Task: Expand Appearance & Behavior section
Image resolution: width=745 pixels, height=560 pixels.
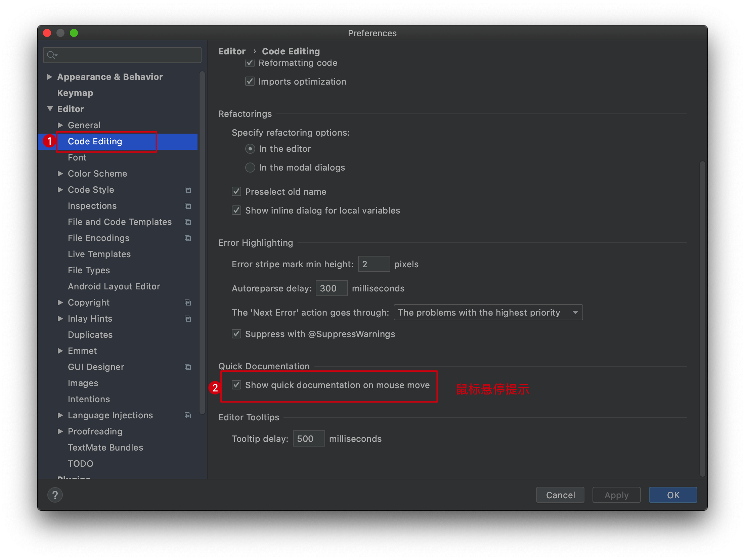Action: pos(49,77)
